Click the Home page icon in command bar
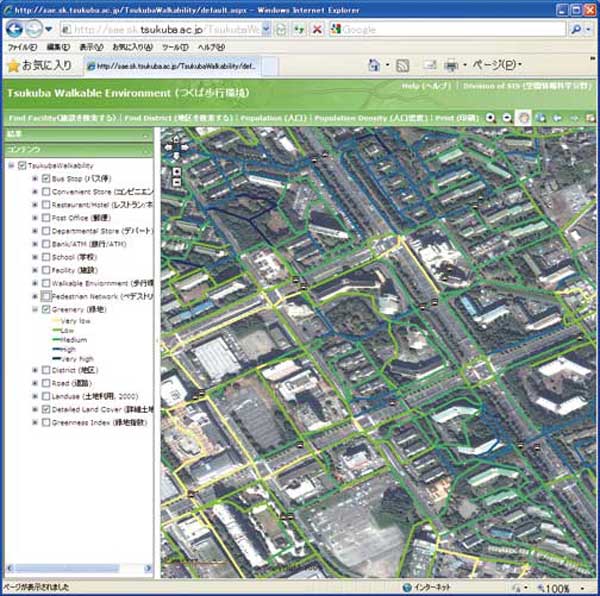The image size is (600, 596). 374,65
